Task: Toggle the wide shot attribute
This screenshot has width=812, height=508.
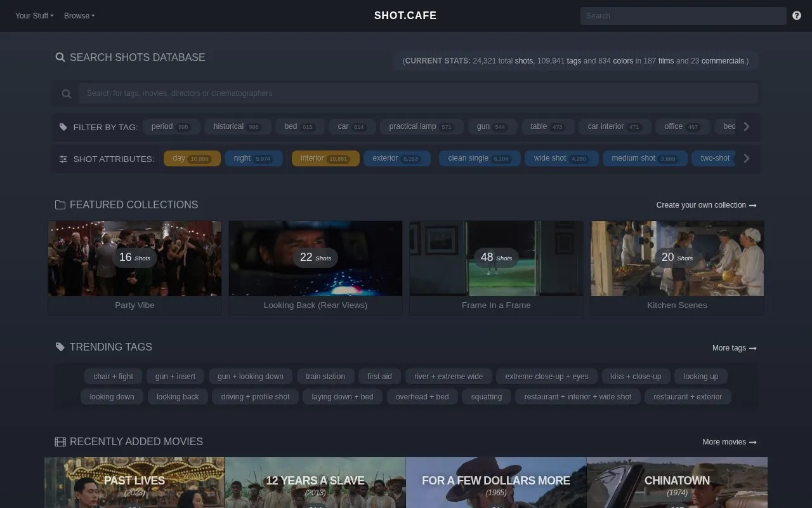Action: coord(561,158)
